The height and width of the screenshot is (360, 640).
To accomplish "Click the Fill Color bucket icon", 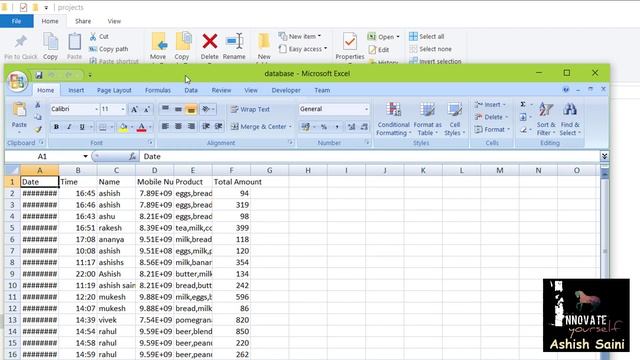I will tap(123, 127).
